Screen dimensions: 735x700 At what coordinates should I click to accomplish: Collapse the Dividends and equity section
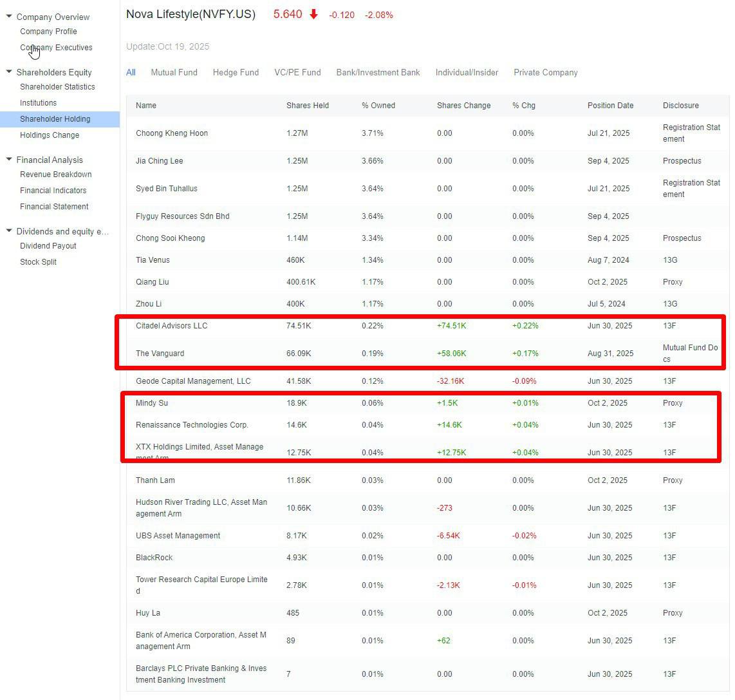click(x=8, y=231)
